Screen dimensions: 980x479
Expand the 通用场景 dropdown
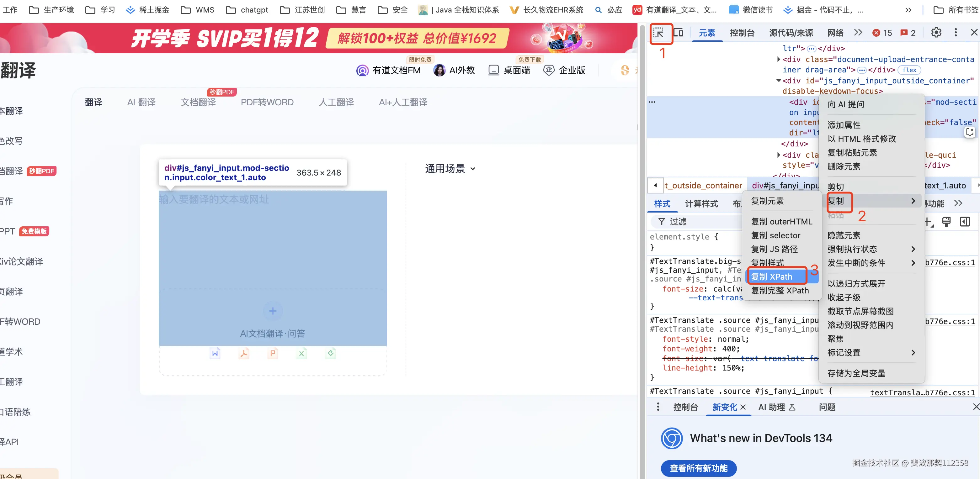450,168
